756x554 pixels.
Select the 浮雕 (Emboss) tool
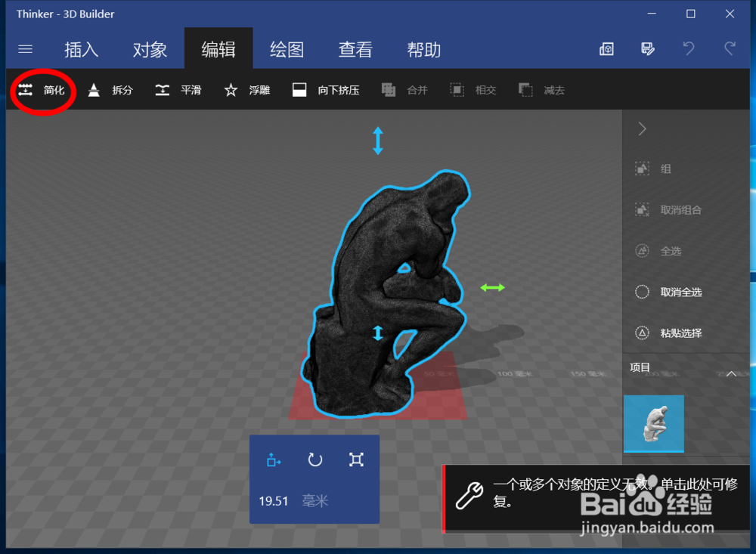point(246,89)
